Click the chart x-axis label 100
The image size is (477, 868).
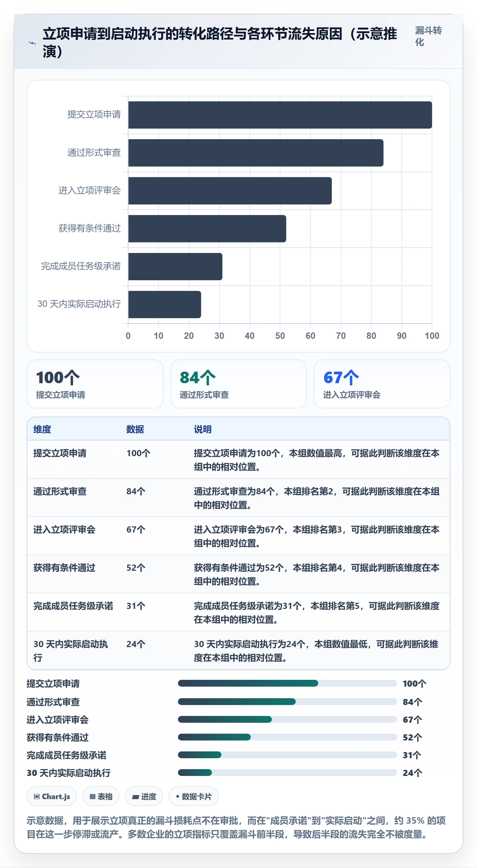[432, 336]
